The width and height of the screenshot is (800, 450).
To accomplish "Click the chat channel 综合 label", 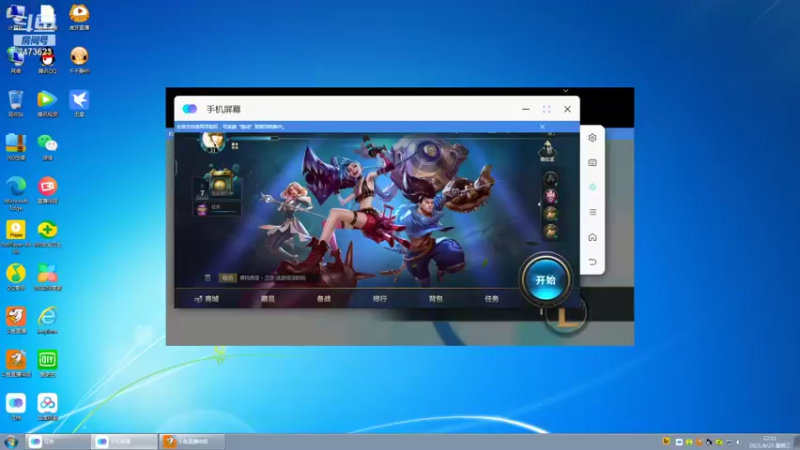I will [x=227, y=278].
